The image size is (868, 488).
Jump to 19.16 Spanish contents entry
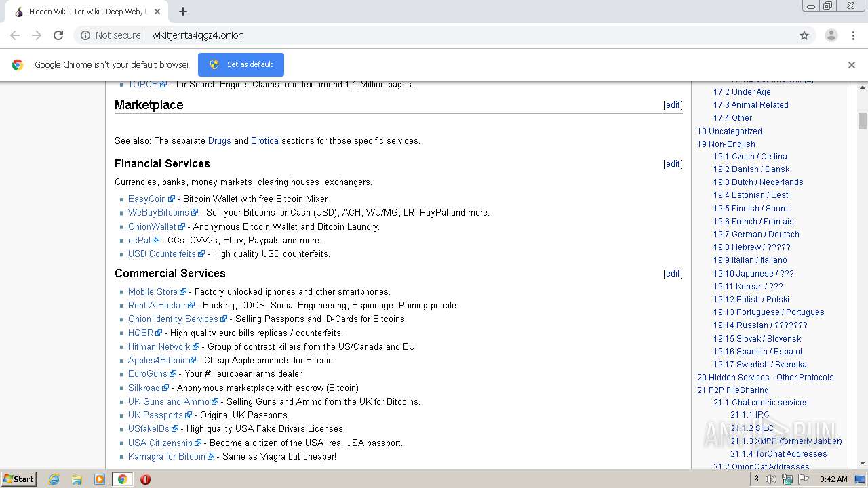(757, 352)
